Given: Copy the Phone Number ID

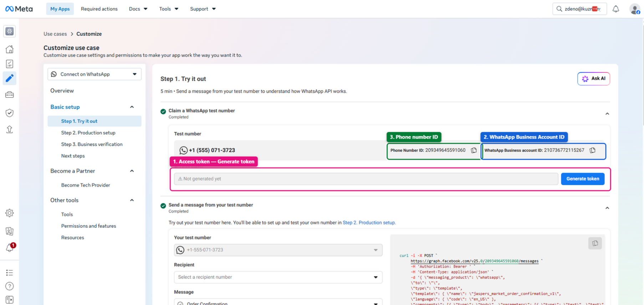Looking at the screenshot, I should (474, 150).
